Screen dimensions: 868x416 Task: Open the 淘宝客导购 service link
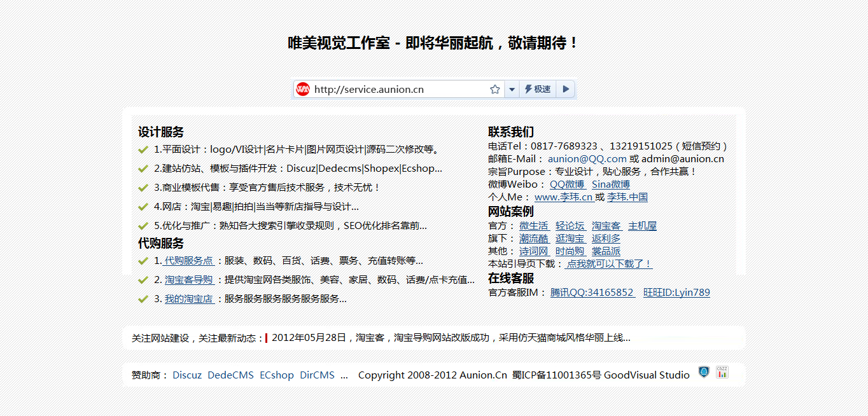click(190, 280)
